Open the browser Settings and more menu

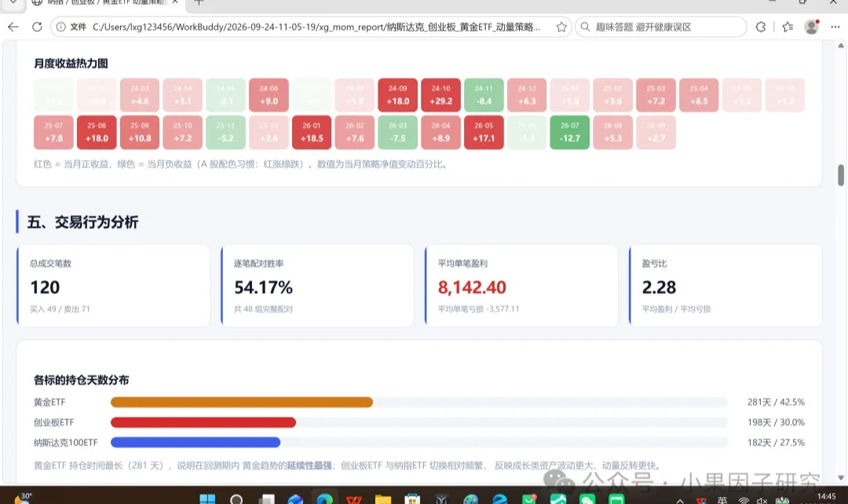pyautogui.click(x=835, y=27)
